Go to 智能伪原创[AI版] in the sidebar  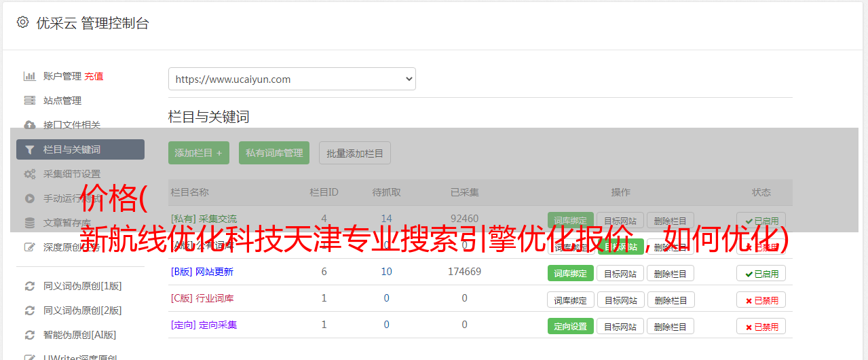coord(80,335)
